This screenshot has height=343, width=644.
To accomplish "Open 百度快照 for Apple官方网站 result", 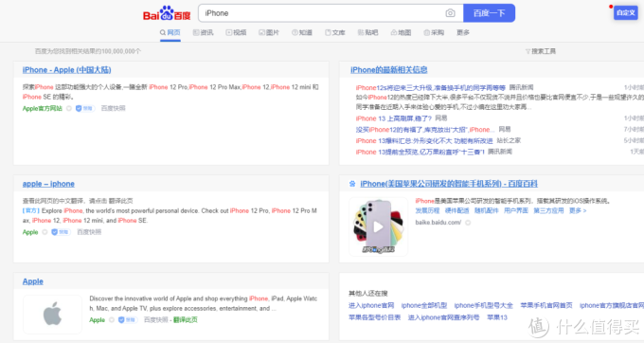I will click(x=113, y=108).
